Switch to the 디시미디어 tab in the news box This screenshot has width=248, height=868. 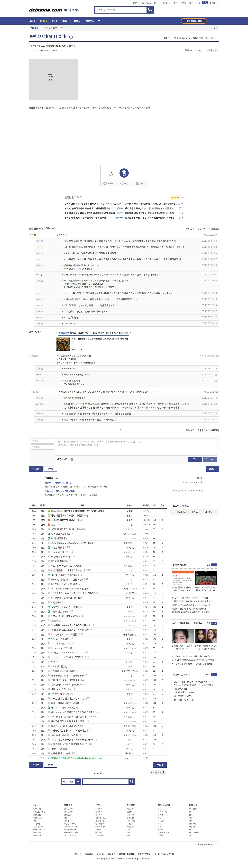[185, 623]
